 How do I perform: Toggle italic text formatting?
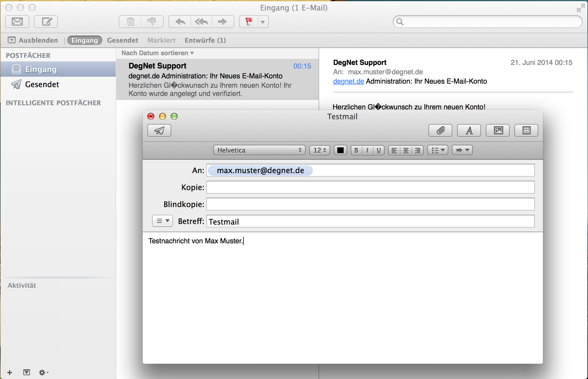[x=367, y=150]
